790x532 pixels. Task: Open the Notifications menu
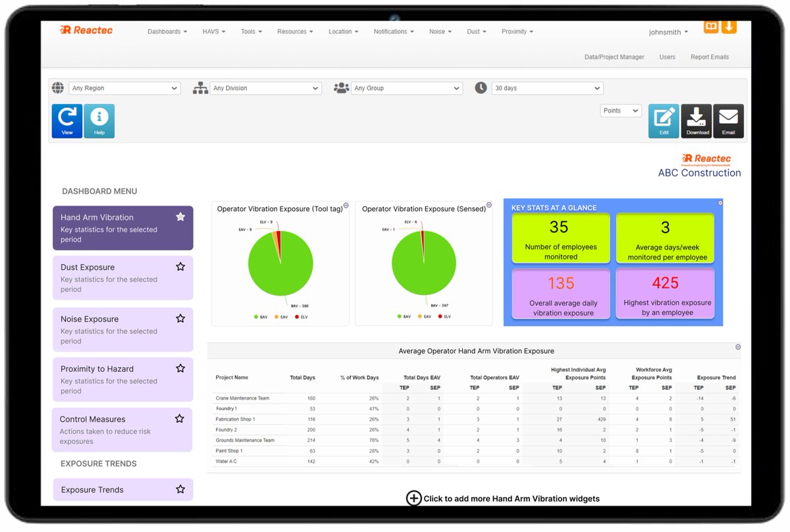point(394,32)
